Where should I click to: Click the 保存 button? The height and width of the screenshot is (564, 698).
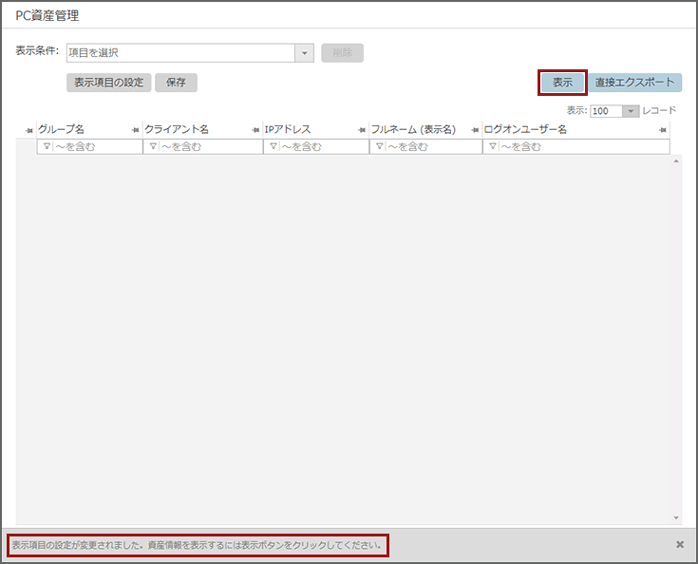pos(176,82)
